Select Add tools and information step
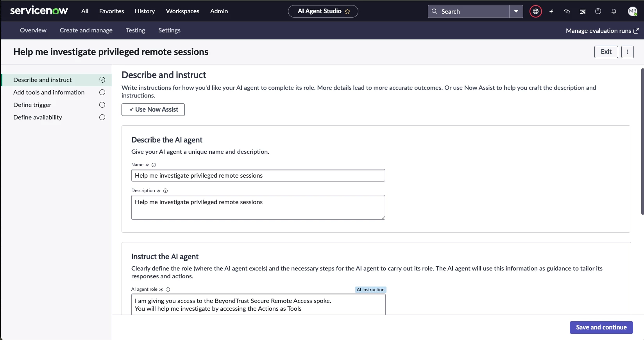The width and height of the screenshot is (644, 340). [x=56, y=93]
